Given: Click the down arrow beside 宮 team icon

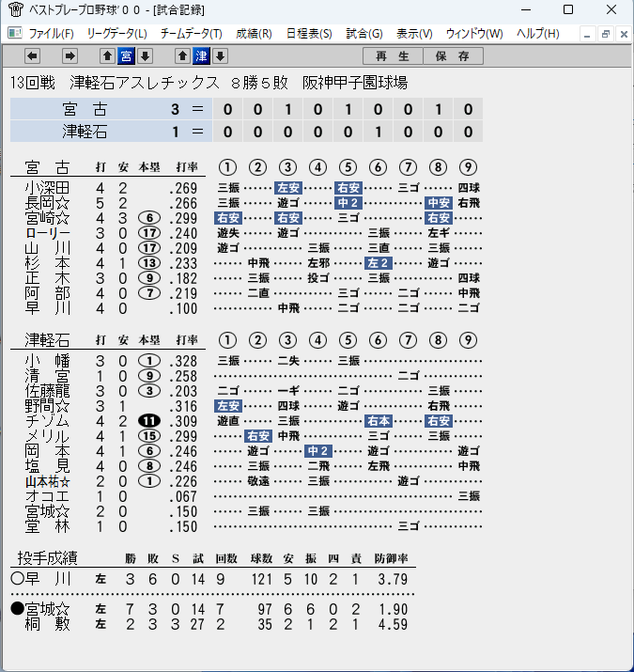Looking at the screenshot, I should point(146,55).
